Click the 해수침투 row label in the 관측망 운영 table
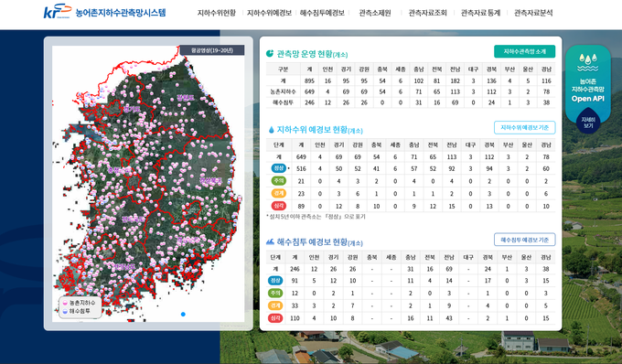Screen dimensions: 622x364 coord(283,102)
